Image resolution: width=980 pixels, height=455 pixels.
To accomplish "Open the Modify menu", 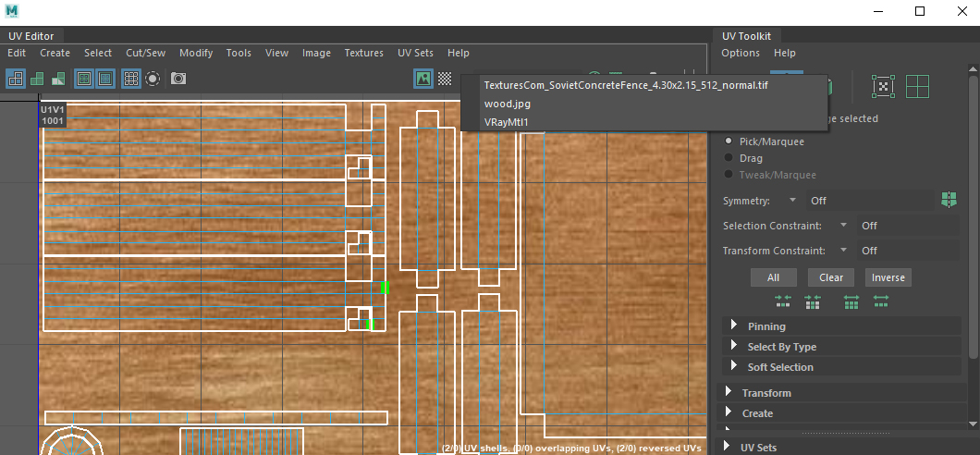I will [x=196, y=53].
